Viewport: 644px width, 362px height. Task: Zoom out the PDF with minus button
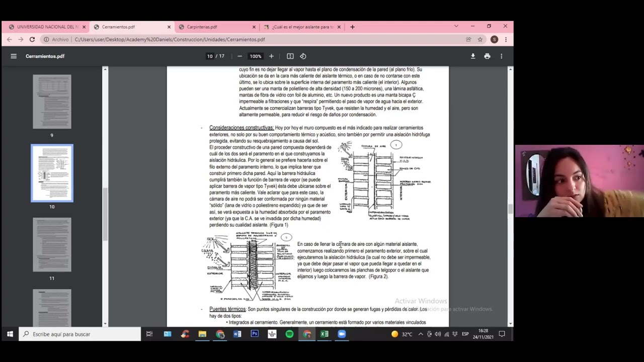coord(239,56)
